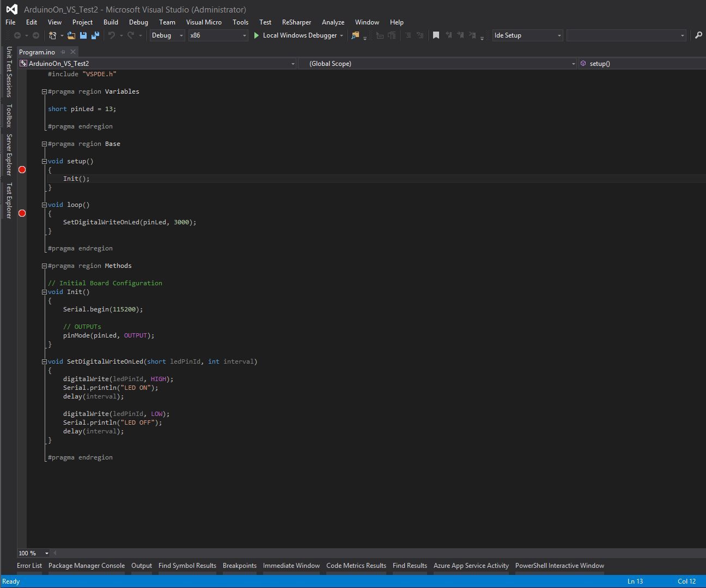
Task: Go to previous bookmark icon
Action: (448, 35)
